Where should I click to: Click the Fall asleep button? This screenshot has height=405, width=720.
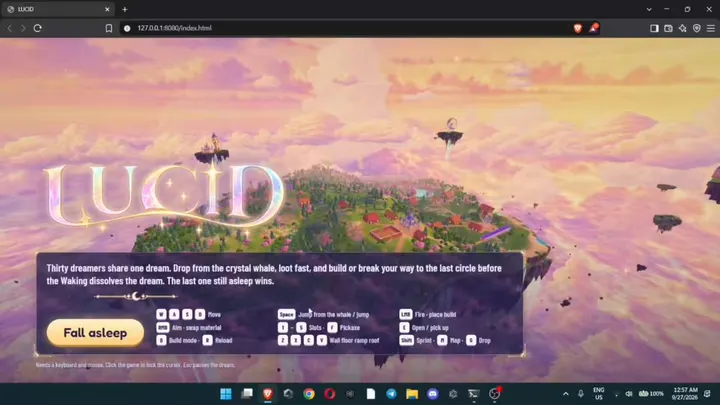[95, 332]
